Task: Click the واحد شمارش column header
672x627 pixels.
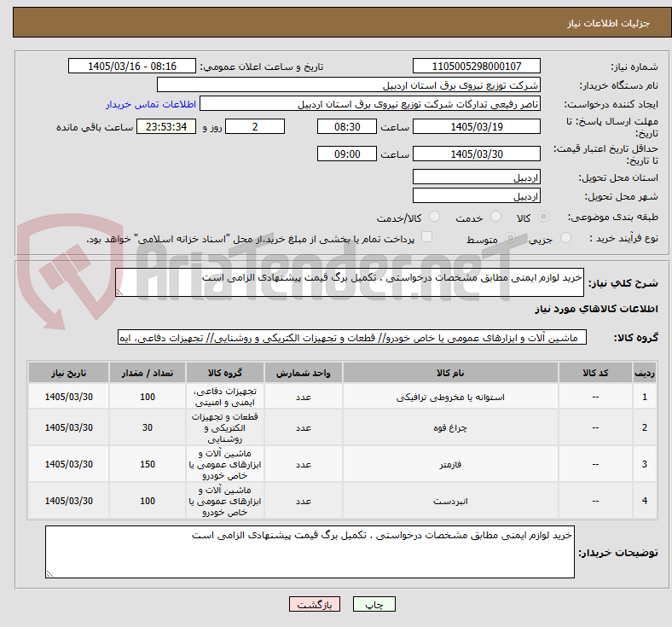Action: 303,373
